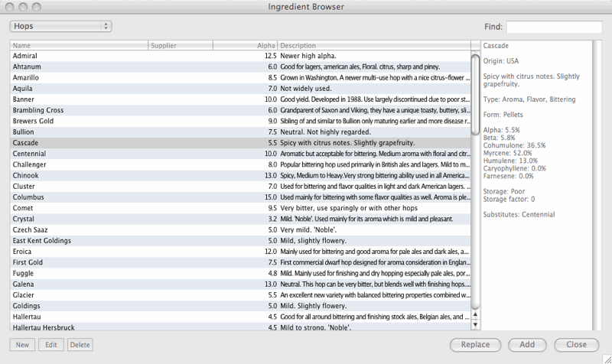Click the Replace button
The image size is (612, 364).
(x=475, y=344)
